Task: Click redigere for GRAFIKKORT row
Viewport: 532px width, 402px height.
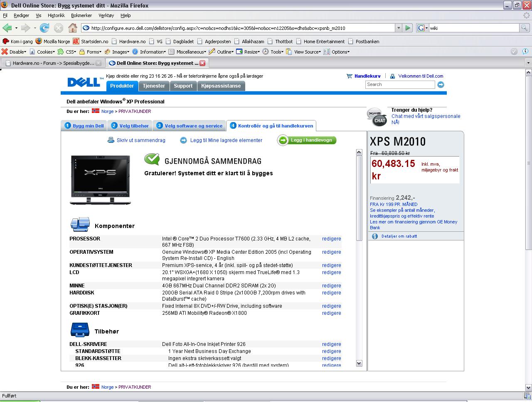Action: pos(331,313)
